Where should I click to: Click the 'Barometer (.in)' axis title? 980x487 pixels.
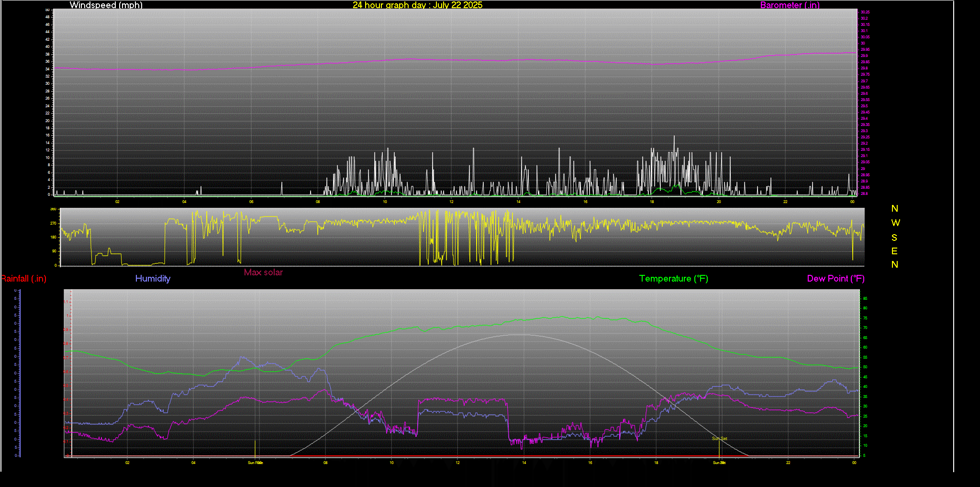790,5
